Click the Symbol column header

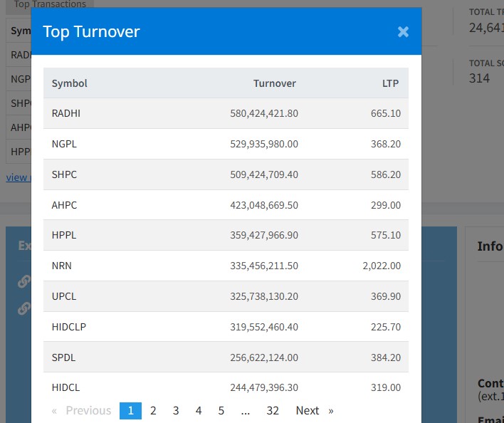point(70,83)
